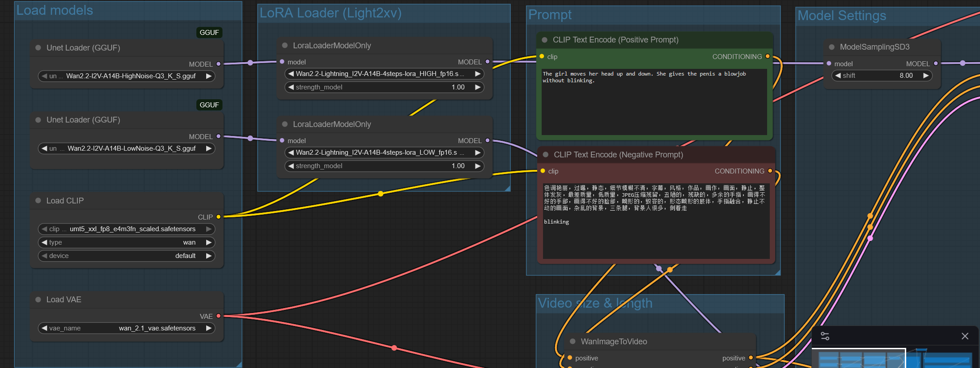Decrease strength_model on the HIGH LoraLoader
980x368 pixels.
[291, 87]
